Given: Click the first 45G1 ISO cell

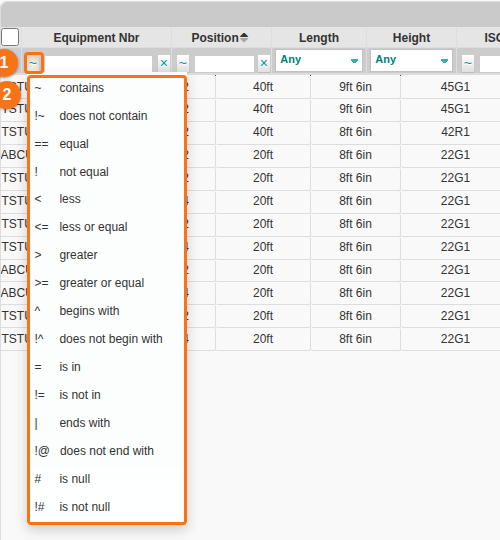Looking at the screenshot, I should coord(455,87).
